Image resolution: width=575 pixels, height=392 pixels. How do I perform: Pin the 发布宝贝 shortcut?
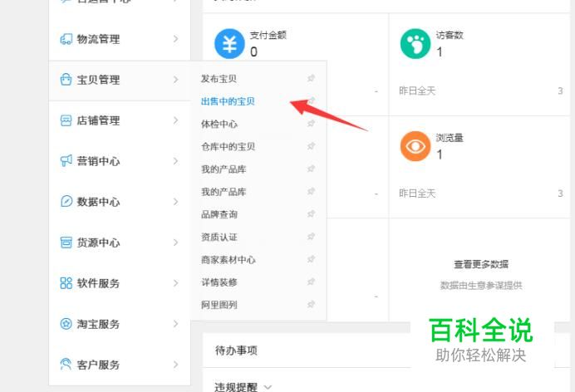point(311,79)
